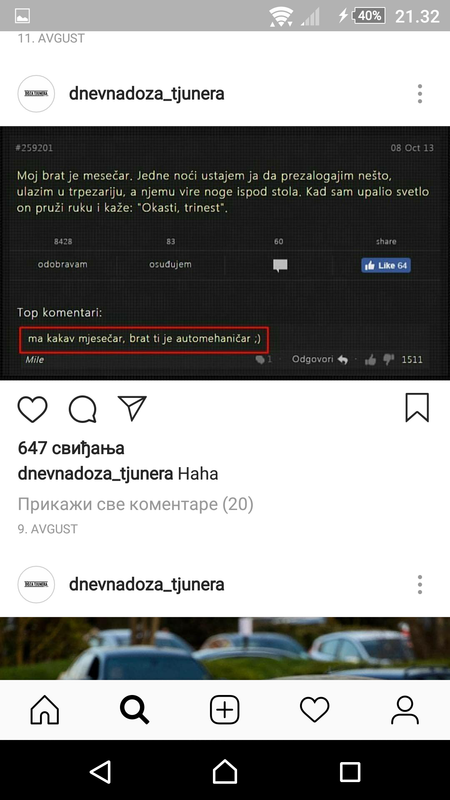Open the Profile tab

(405, 710)
